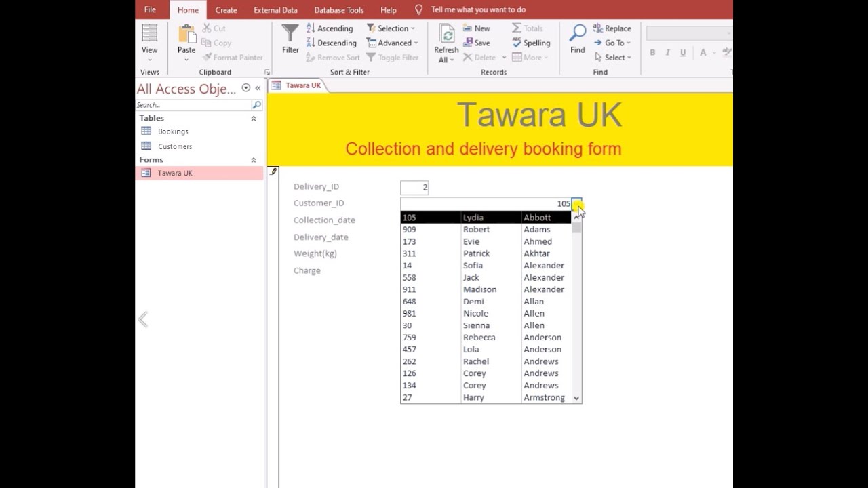The image size is (868, 488).
Task: Click the Home ribbon tab
Action: pos(188,10)
